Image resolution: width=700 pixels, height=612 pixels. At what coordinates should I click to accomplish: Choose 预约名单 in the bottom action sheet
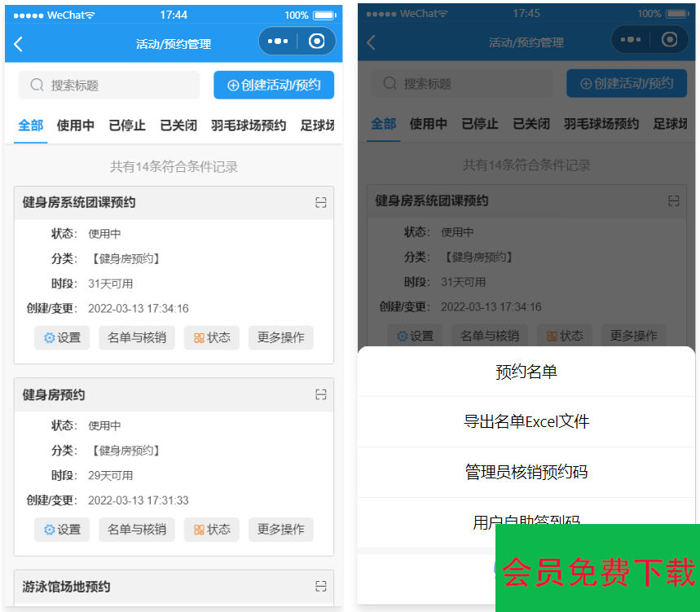pos(526,372)
